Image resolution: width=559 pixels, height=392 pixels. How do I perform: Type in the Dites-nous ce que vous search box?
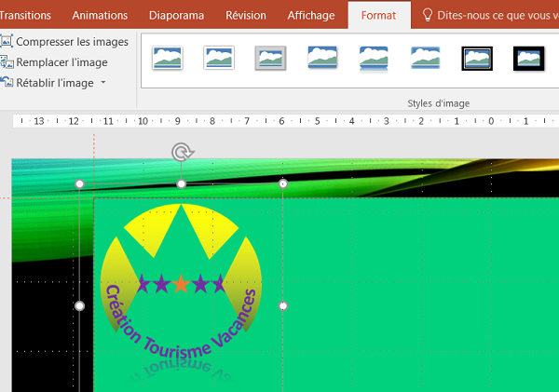coord(497,15)
